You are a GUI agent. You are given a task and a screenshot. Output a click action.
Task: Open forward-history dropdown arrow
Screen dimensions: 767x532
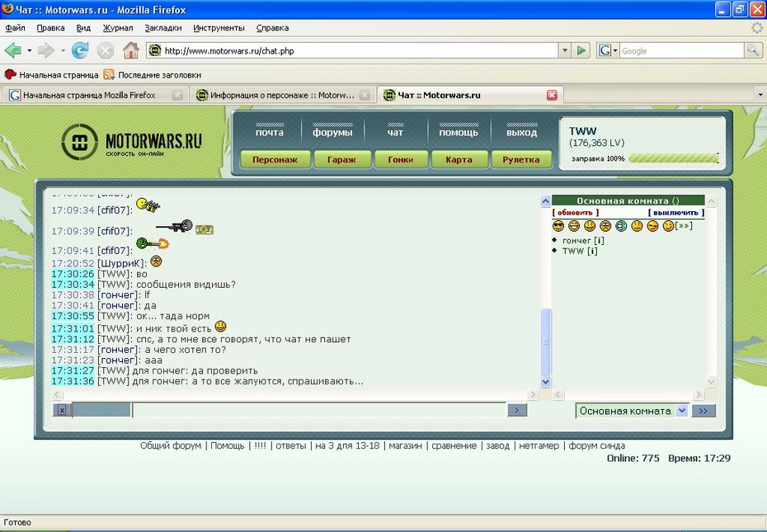click(x=63, y=50)
